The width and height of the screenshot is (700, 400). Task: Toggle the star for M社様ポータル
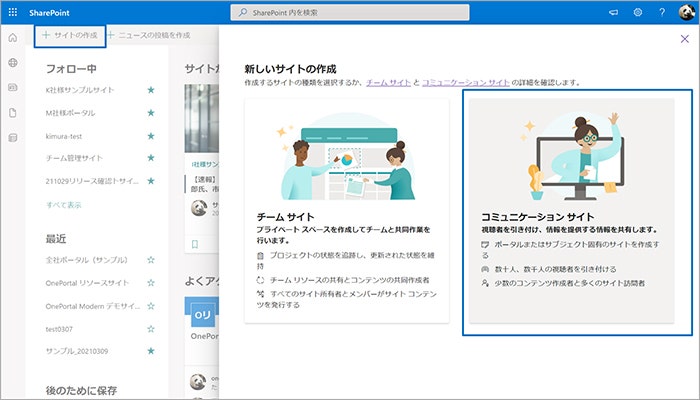pyautogui.click(x=151, y=113)
